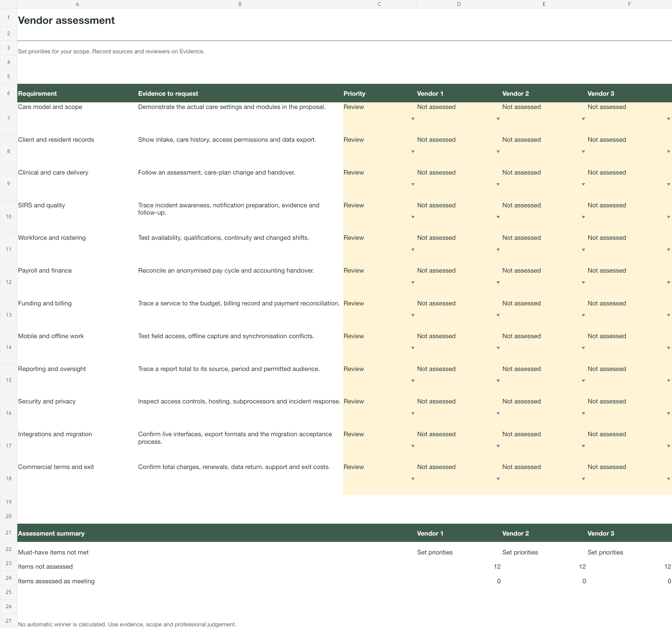Open Vendor 1 dropdown for Workforce and rostering
This screenshot has width=672, height=628.
click(x=497, y=250)
